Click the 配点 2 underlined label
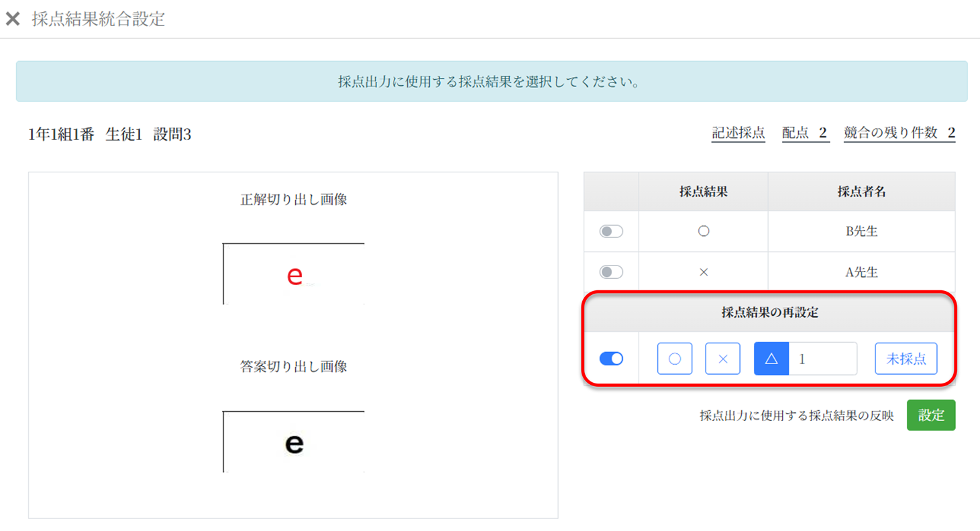The height and width of the screenshot is (531, 980). point(806,133)
